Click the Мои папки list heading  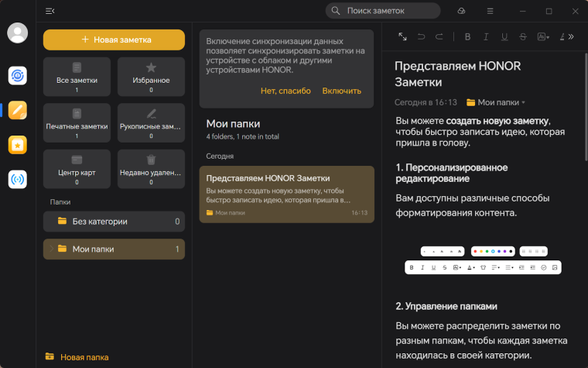pos(233,123)
